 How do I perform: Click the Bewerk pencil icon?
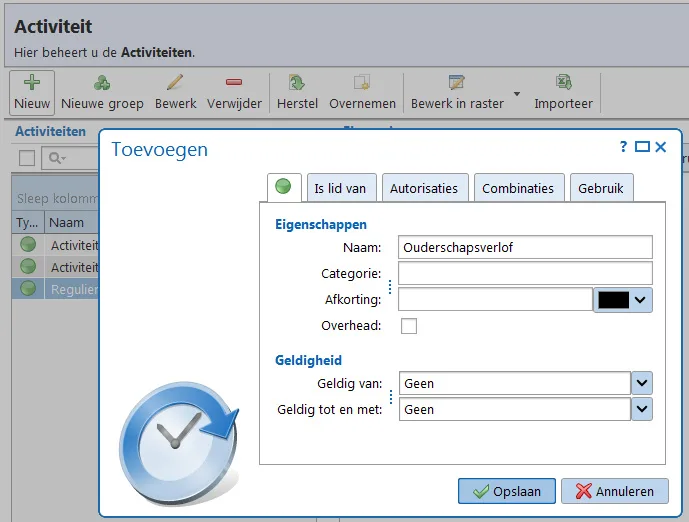point(175,83)
